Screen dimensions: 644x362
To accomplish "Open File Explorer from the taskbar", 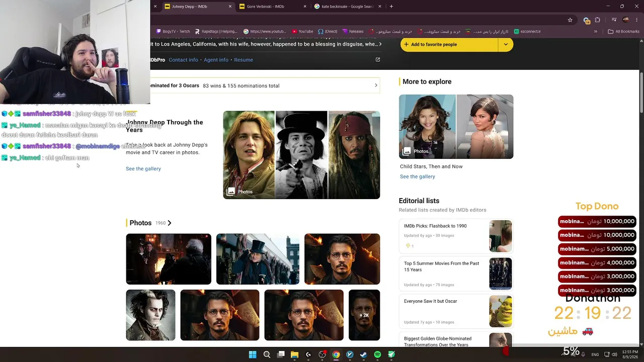I will pos(294,354).
